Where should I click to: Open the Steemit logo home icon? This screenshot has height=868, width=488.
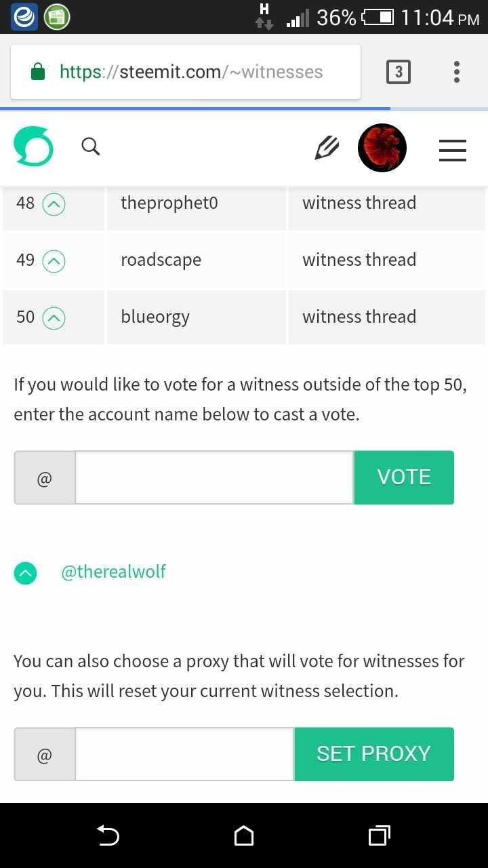point(33,146)
